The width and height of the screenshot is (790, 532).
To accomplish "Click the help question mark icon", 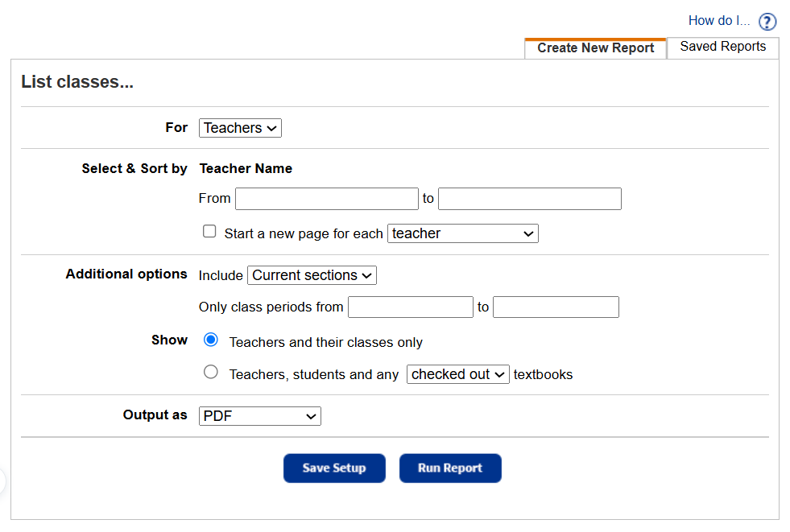I will [767, 22].
